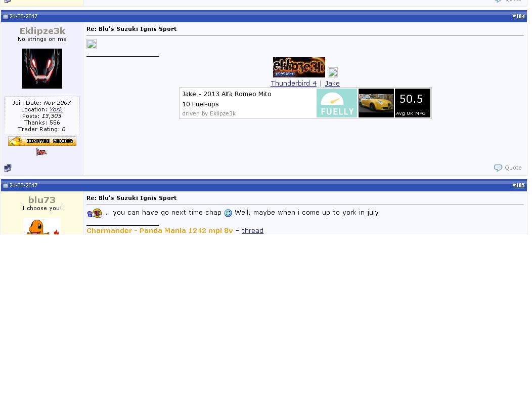
Task: Open Eklipze3k user profile name
Action: coord(42,31)
